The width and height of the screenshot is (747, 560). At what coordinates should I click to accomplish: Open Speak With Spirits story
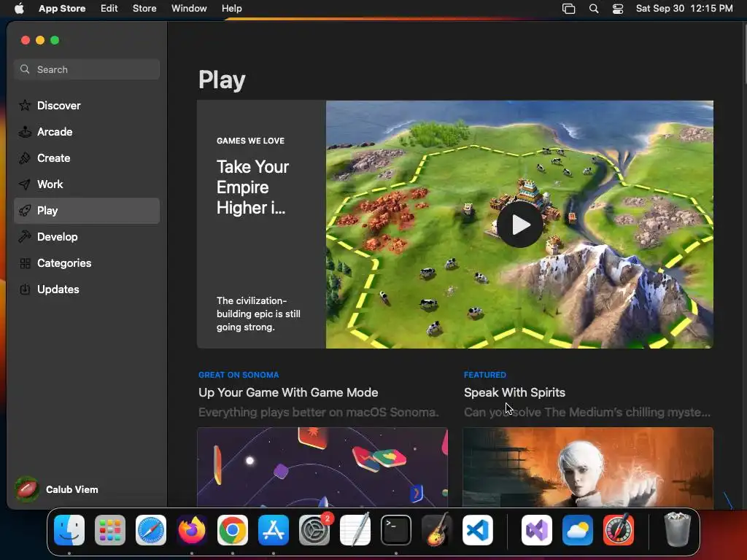tap(514, 392)
